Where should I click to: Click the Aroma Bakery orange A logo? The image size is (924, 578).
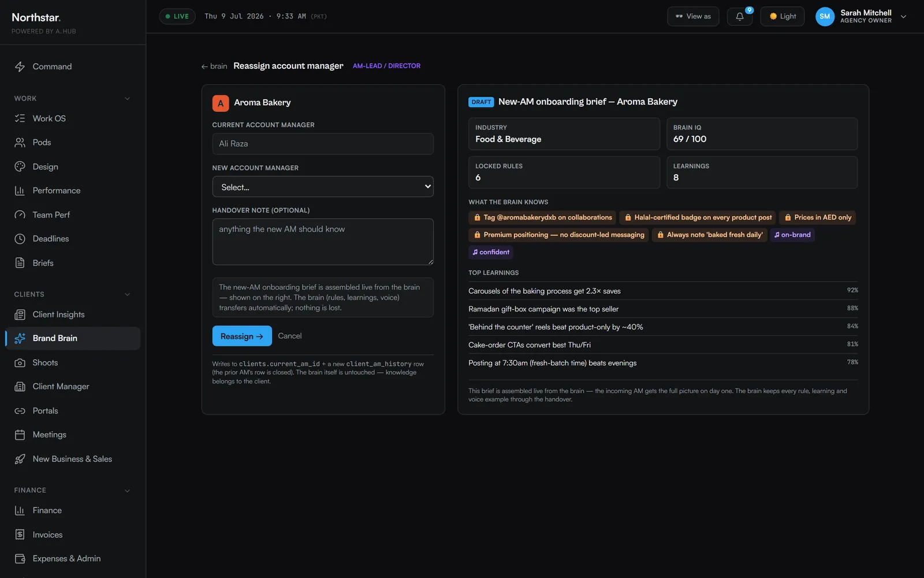pyautogui.click(x=221, y=103)
